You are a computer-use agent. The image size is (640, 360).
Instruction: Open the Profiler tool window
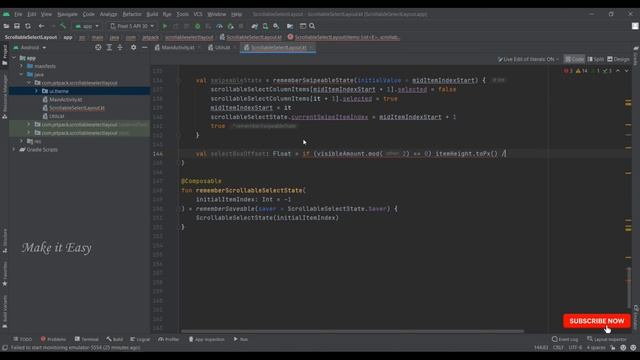point(169,339)
